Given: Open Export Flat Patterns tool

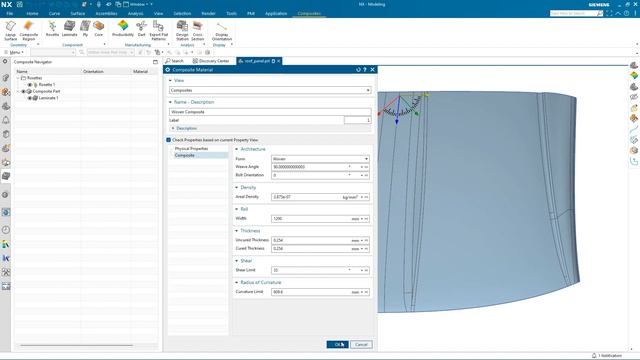Looking at the screenshot, I should pos(159,30).
